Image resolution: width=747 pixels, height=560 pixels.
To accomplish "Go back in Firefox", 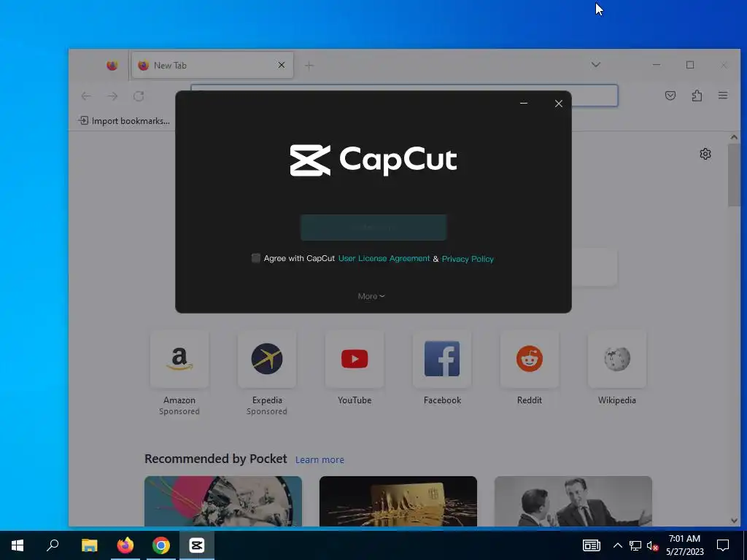I will tap(86, 96).
